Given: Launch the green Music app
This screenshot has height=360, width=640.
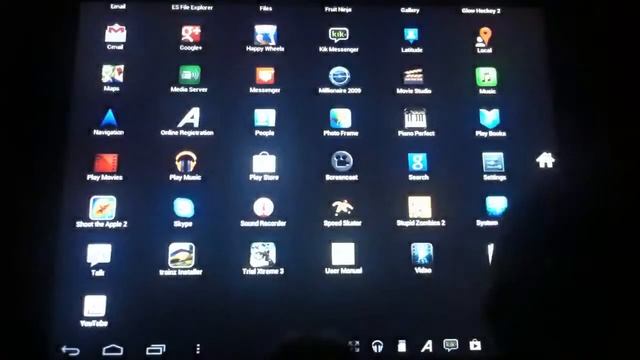Looking at the screenshot, I should (486, 77).
